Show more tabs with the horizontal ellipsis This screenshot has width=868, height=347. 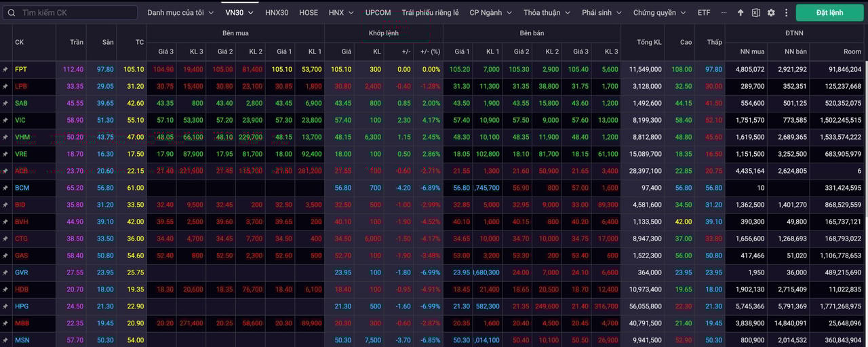[x=724, y=13]
